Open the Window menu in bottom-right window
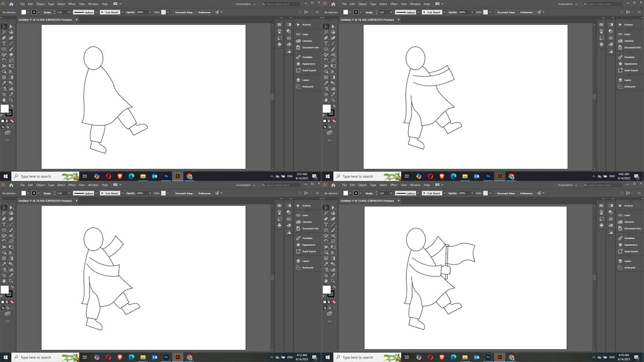This screenshot has width=644, height=362. click(415, 185)
